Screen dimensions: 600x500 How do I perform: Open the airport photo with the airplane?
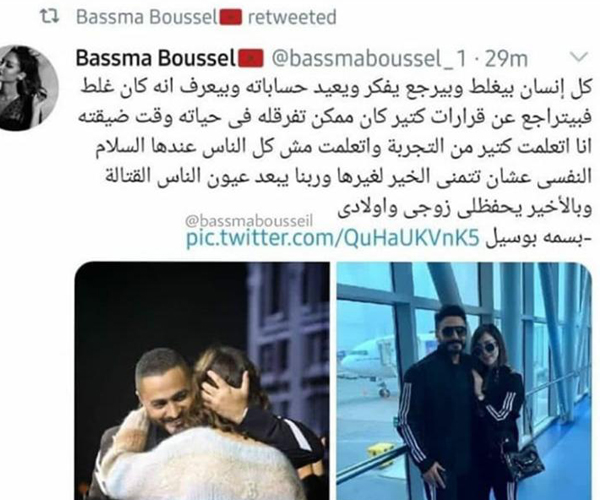[x=464, y=381]
